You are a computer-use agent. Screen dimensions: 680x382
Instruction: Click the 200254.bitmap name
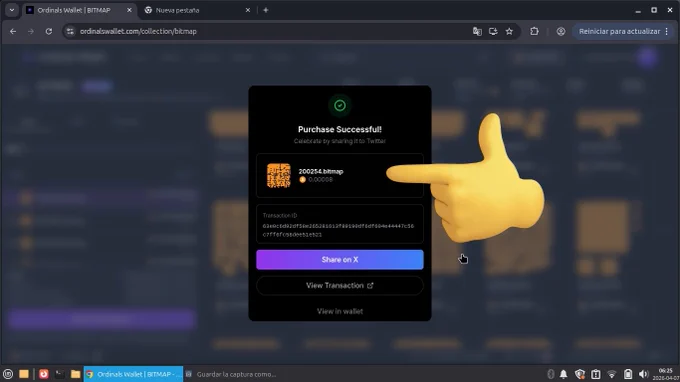[x=320, y=171]
